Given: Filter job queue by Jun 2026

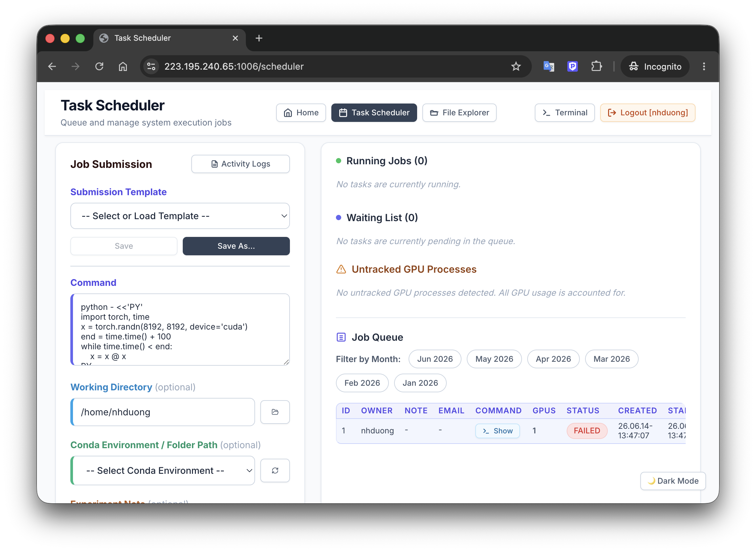Looking at the screenshot, I should 435,359.
